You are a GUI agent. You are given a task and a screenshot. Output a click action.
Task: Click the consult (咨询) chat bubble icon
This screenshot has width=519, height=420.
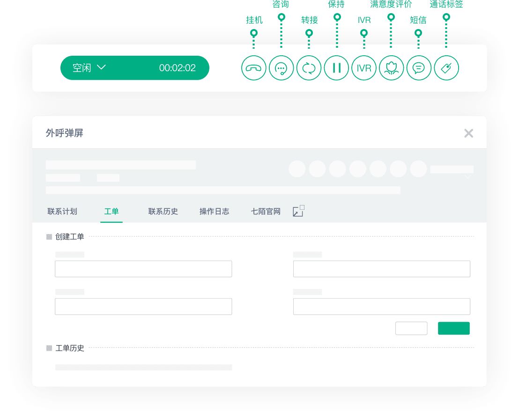click(281, 68)
